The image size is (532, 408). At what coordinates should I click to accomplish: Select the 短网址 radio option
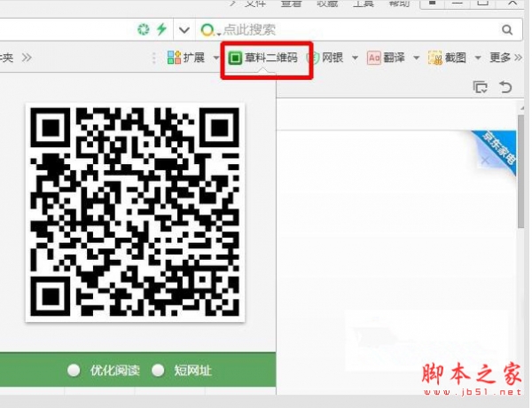pos(158,370)
